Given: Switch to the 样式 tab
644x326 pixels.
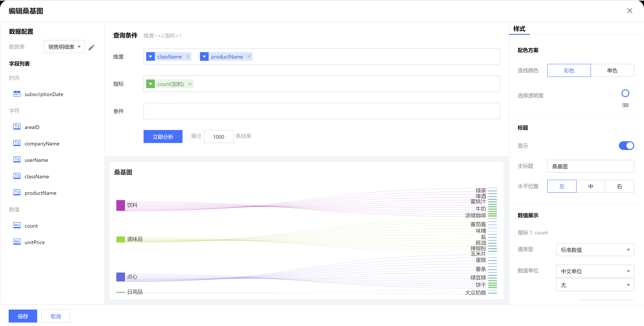Looking at the screenshot, I should pos(519,29).
